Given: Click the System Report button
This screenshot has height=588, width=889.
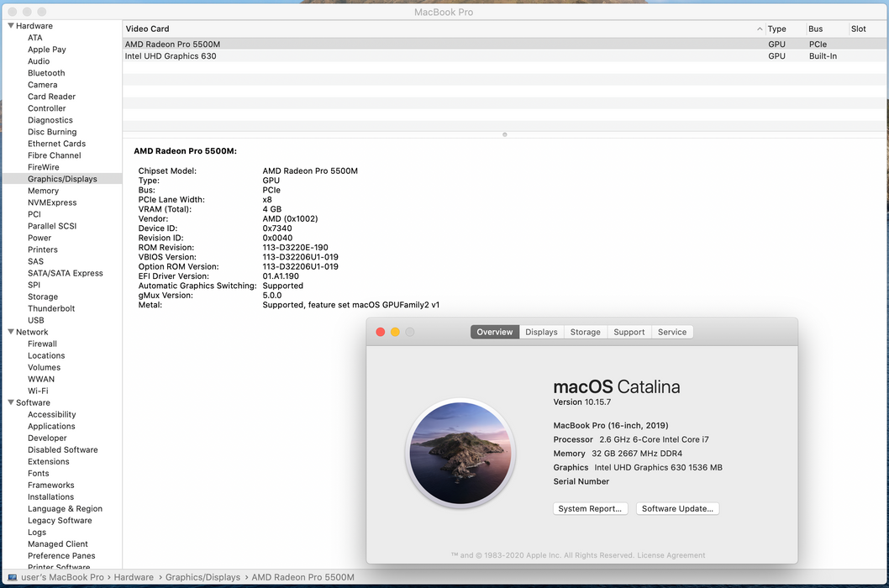Looking at the screenshot, I should (x=590, y=508).
